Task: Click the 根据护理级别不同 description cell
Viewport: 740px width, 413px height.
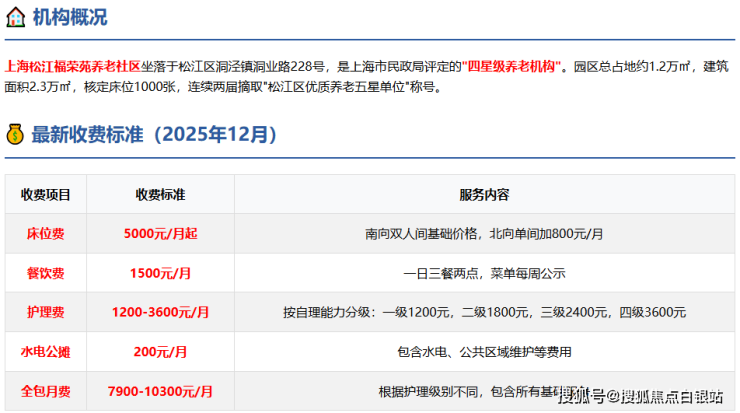Action: (x=484, y=391)
